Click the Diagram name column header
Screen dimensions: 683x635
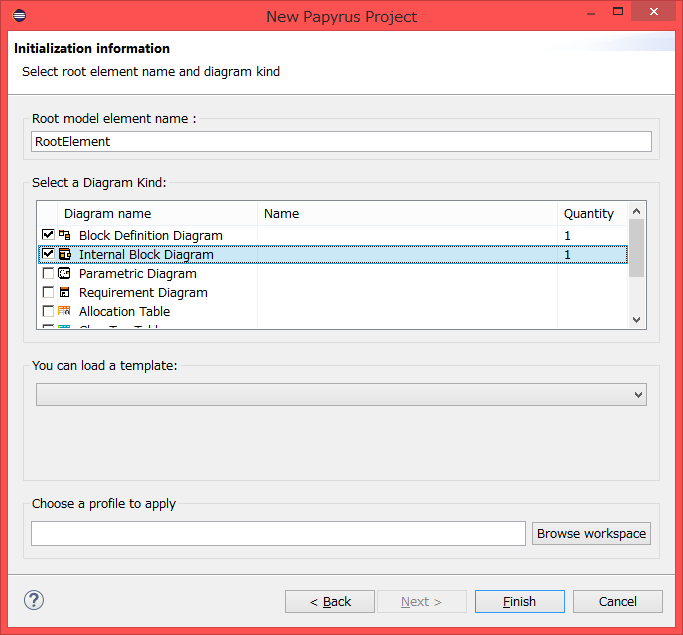point(157,213)
